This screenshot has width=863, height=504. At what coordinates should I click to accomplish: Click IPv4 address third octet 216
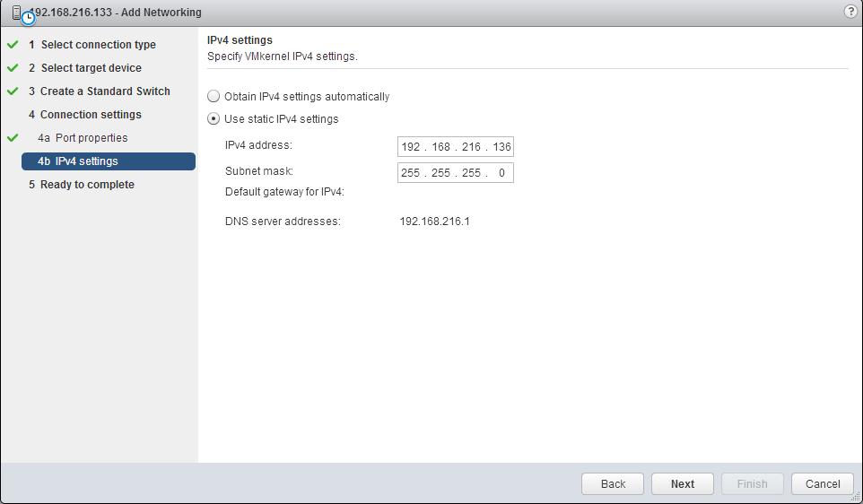click(x=471, y=147)
